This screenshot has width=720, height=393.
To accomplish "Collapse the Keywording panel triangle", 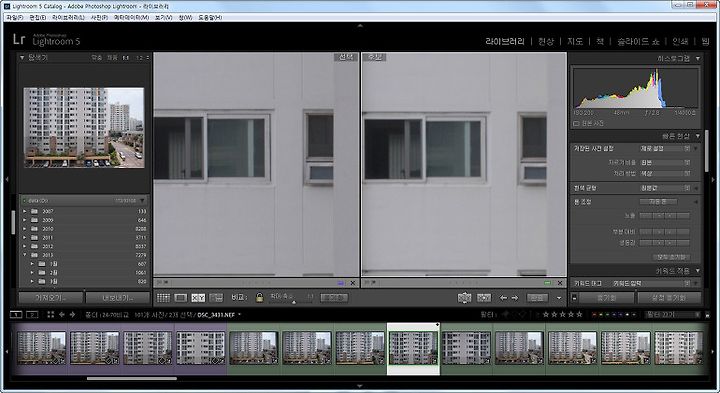I will [x=698, y=271].
